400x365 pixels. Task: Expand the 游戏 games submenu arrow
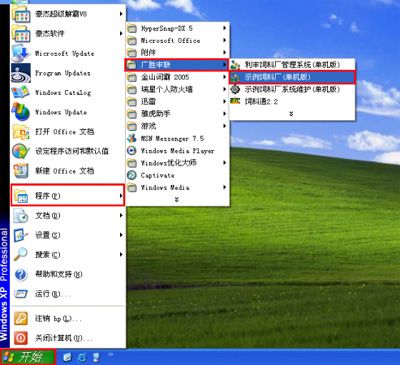coord(225,126)
